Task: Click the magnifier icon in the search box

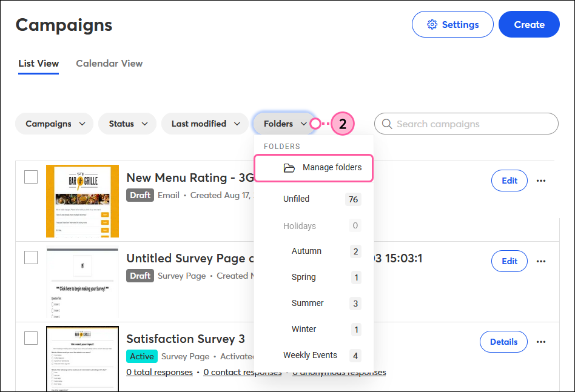Action: coord(387,124)
